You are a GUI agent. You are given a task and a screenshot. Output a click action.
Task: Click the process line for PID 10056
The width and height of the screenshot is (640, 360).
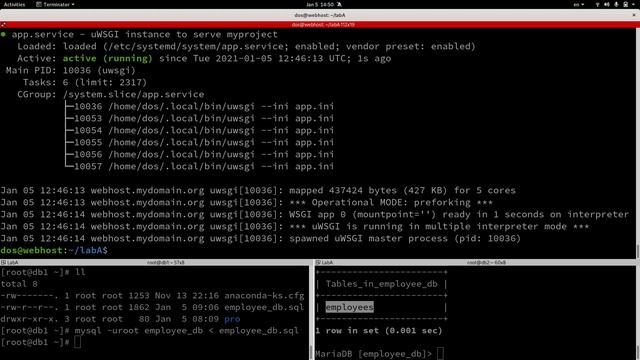point(200,154)
